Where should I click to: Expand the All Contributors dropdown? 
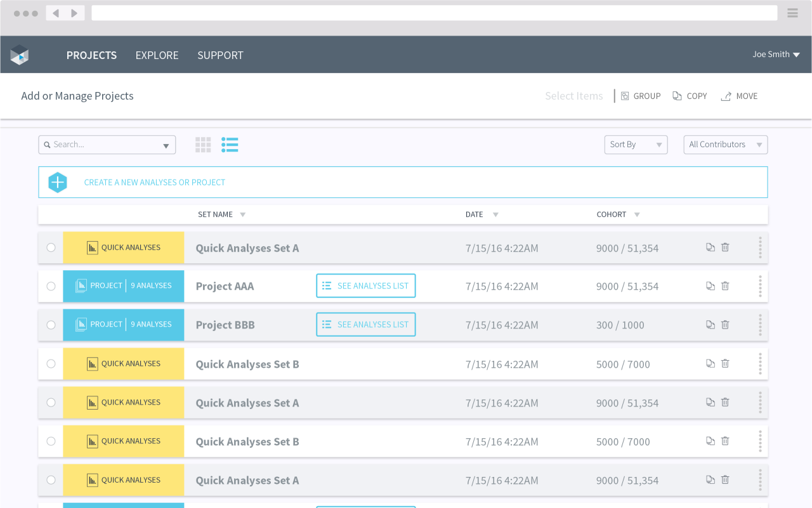pyautogui.click(x=725, y=145)
